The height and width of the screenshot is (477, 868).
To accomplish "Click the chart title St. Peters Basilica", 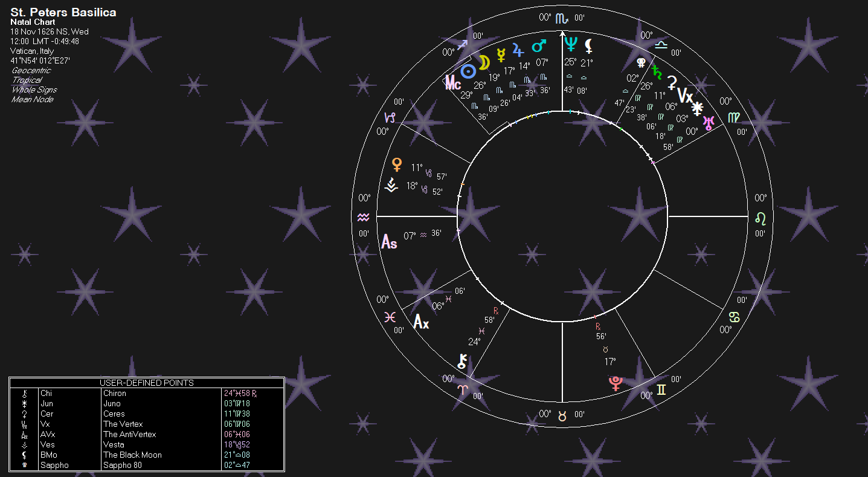I will (x=63, y=12).
